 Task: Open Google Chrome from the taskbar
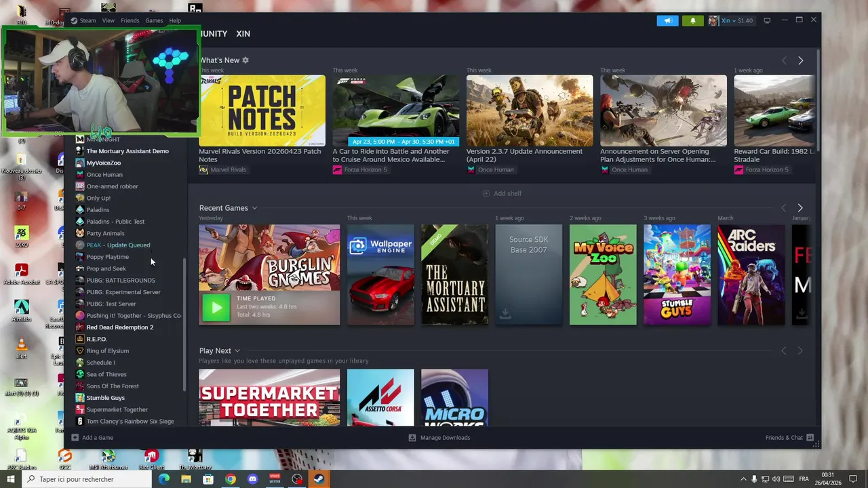pyautogui.click(x=231, y=479)
